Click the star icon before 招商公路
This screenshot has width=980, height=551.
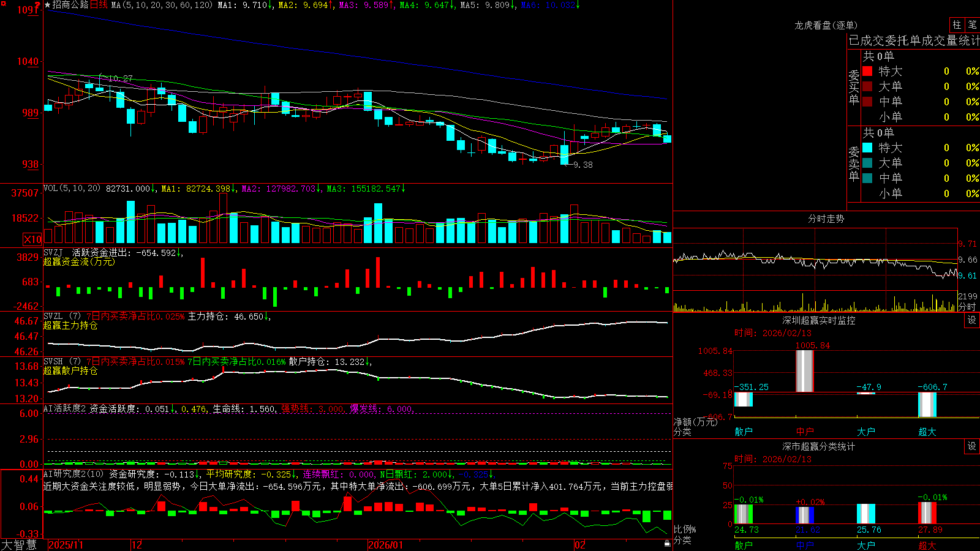click(x=48, y=5)
